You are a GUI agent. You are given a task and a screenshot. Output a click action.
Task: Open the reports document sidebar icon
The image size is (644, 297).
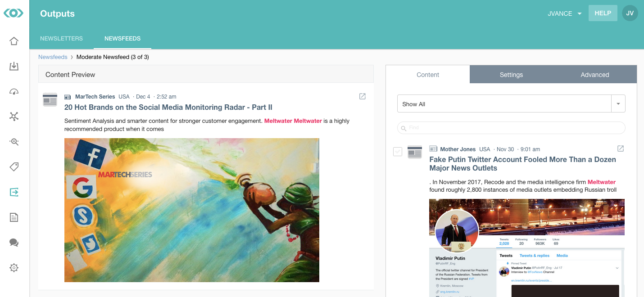click(x=14, y=217)
